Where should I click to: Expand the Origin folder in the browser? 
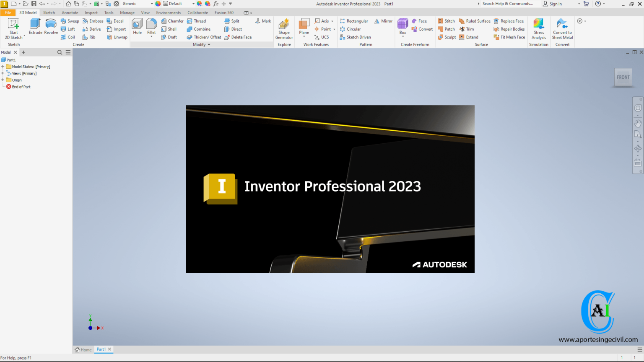click(3, 80)
